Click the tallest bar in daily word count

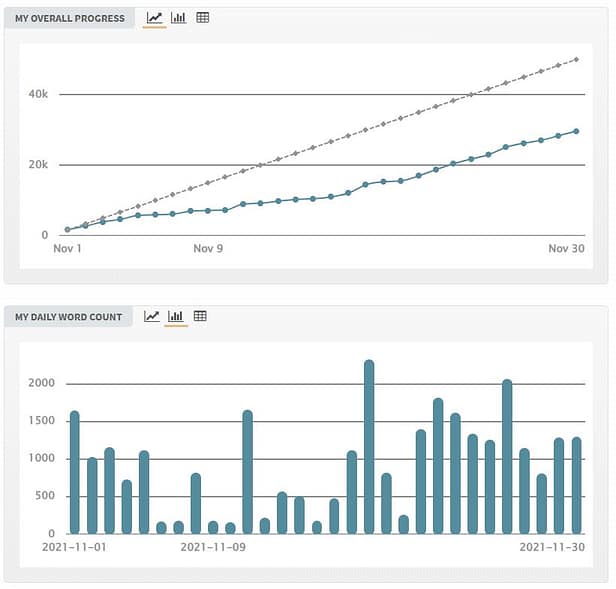click(369, 447)
